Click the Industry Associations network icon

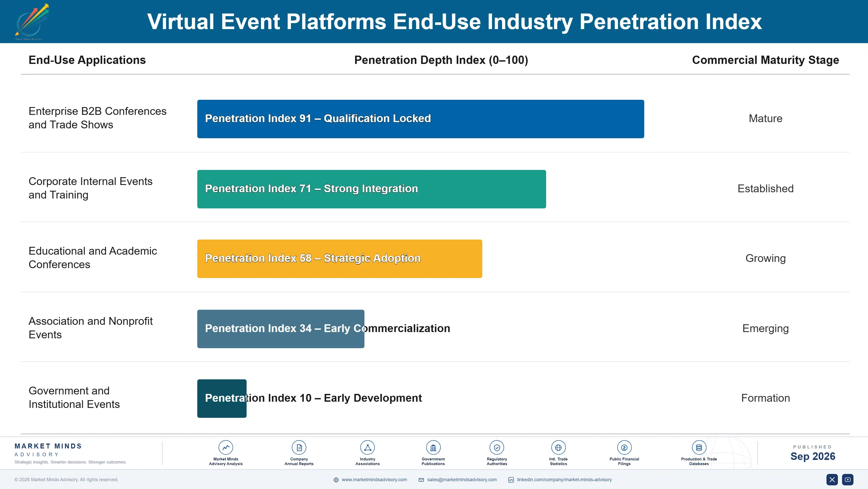coord(367,447)
